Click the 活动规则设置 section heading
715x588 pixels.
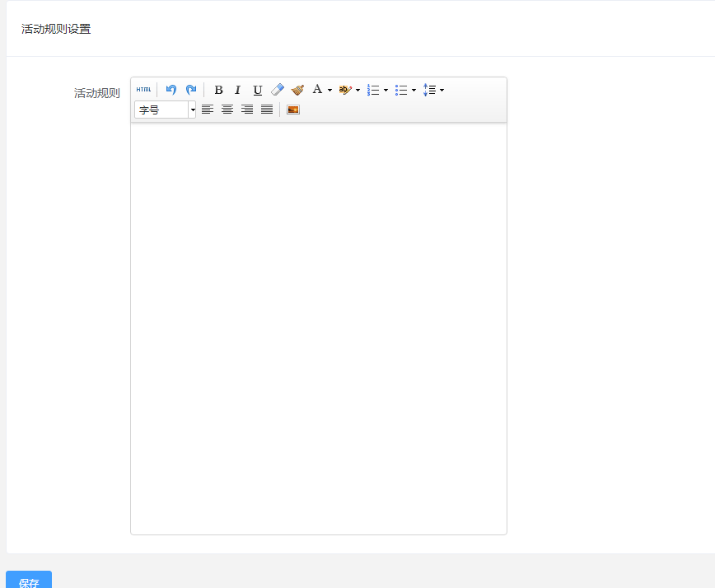[x=56, y=29]
